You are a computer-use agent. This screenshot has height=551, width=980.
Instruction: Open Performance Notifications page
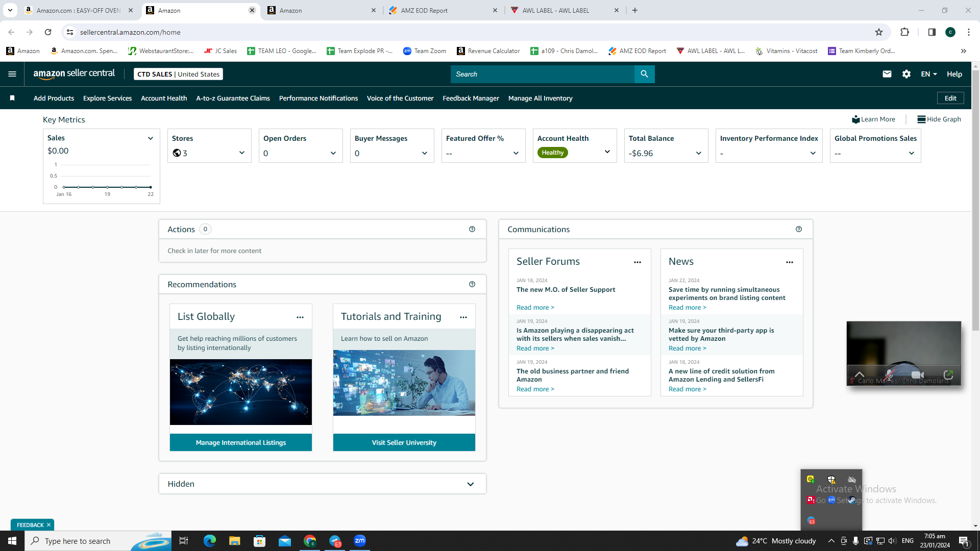tap(318, 98)
